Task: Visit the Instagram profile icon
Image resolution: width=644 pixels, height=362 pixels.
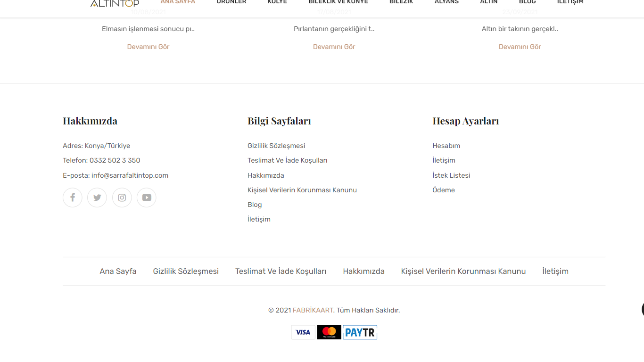Action: 122,197
